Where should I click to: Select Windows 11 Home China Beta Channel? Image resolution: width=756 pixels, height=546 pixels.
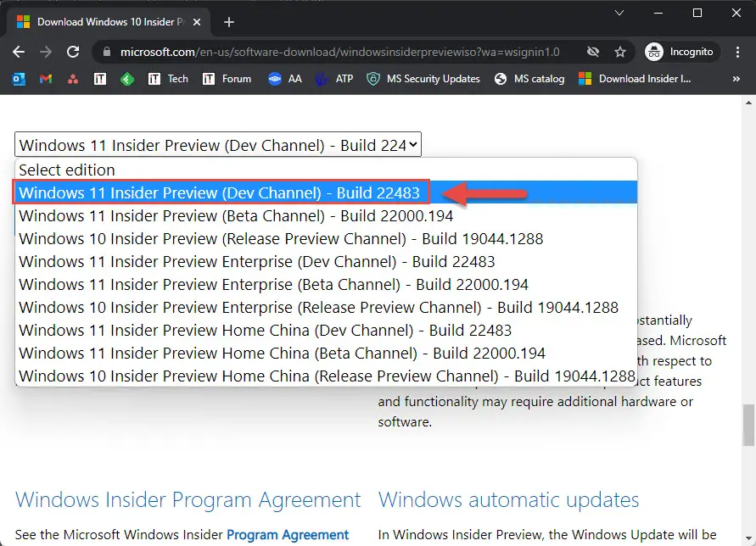pyautogui.click(x=326, y=353)
